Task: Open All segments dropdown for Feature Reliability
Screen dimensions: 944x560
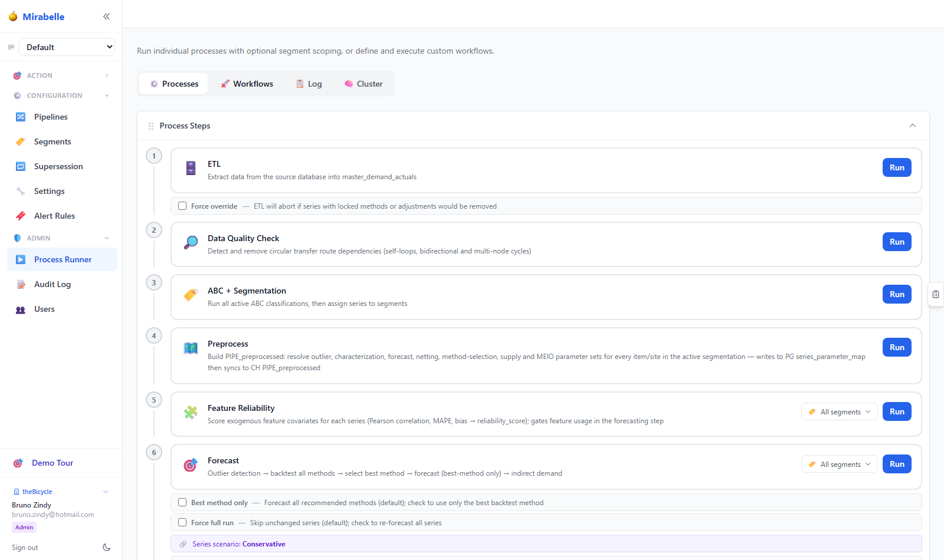Action: [x=839, y=412]
